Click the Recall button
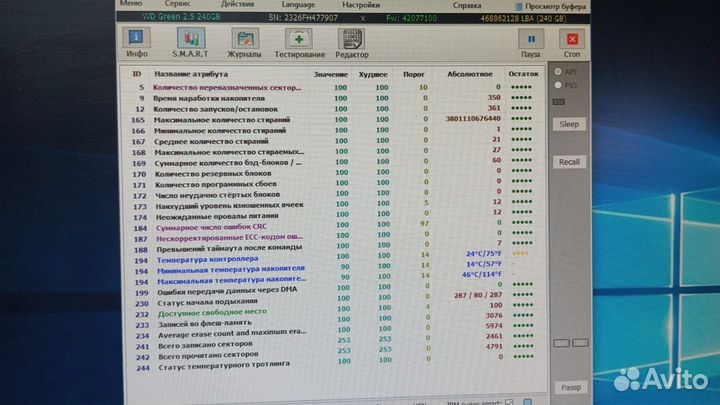This screenshot has width=720, height=405. coord(569,162)
